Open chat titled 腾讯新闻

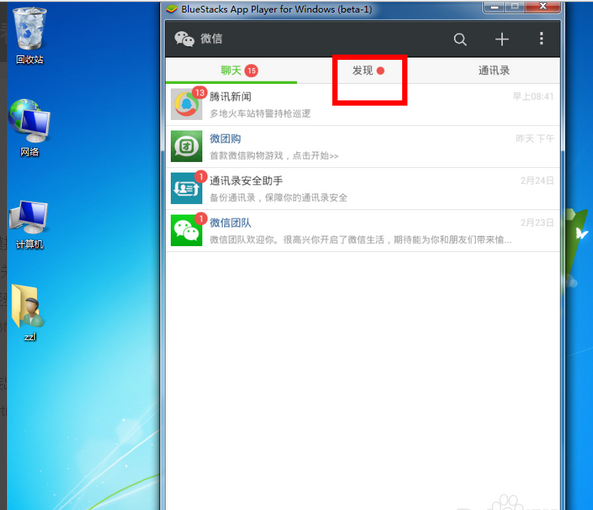(363, 105)
